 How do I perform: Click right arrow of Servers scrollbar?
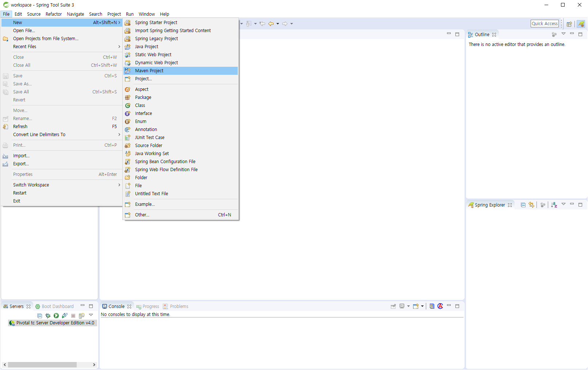tap(94, 365)
